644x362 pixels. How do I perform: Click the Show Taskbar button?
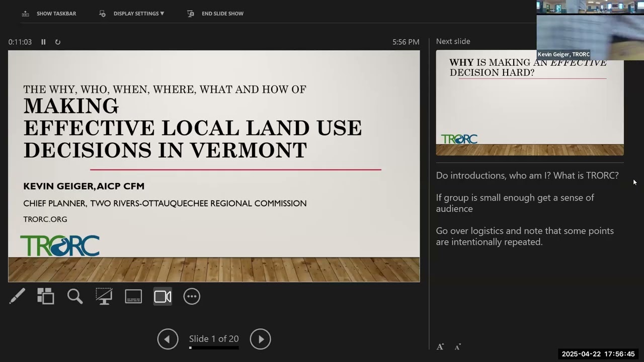point(49,14)
